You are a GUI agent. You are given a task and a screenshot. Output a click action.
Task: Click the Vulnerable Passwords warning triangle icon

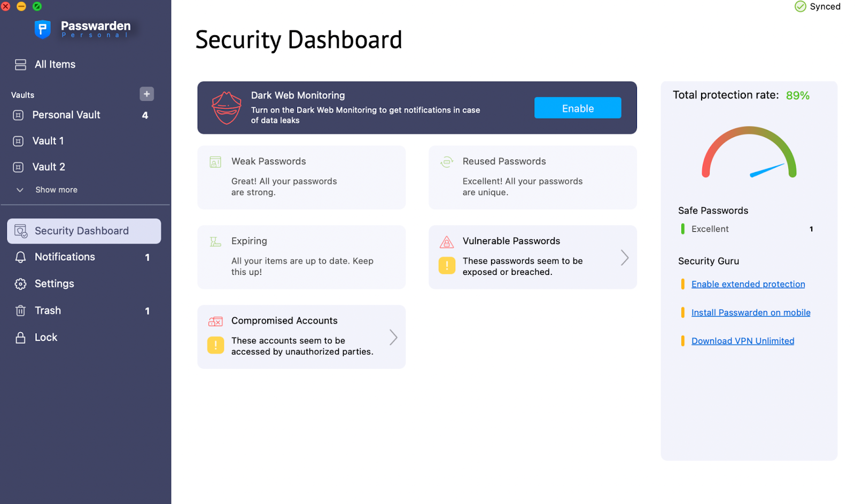[x=447, y=242]
